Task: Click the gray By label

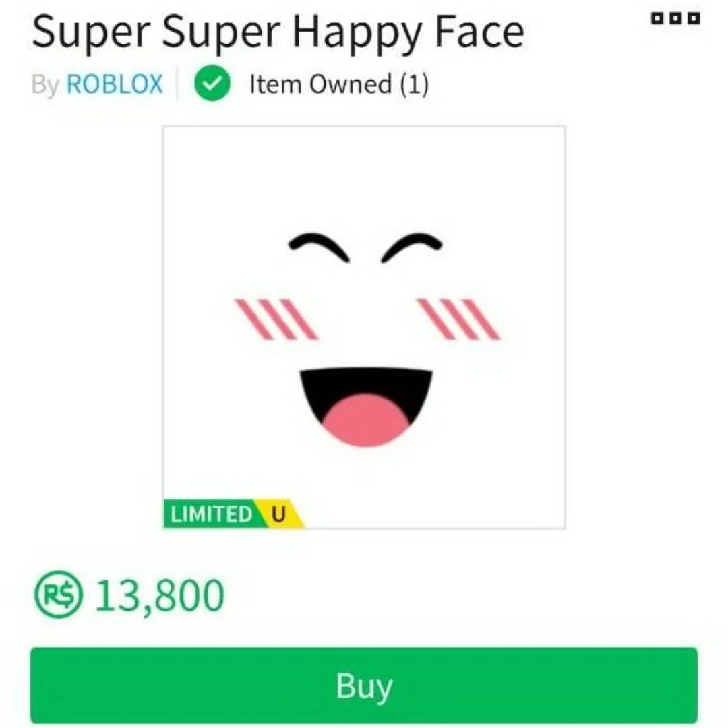Action: 45,85
